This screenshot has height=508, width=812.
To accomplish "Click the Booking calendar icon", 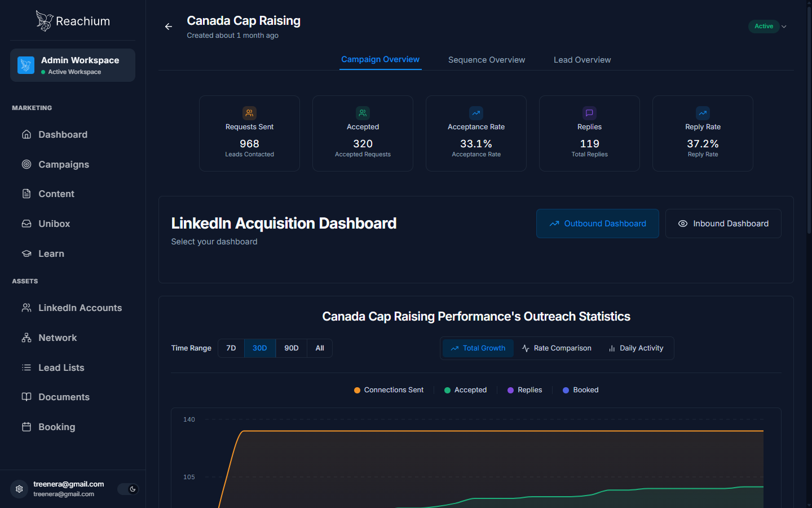I will pos(27,427).
